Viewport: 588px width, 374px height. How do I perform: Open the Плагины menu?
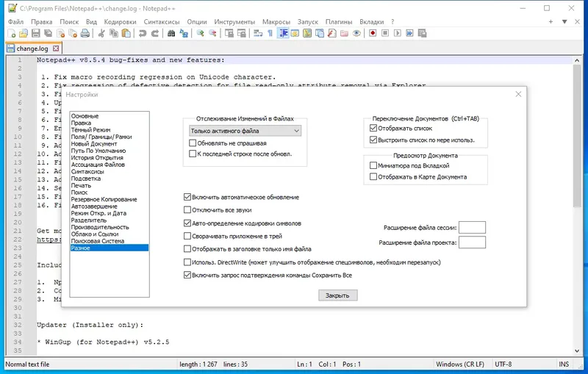point(339,22)
